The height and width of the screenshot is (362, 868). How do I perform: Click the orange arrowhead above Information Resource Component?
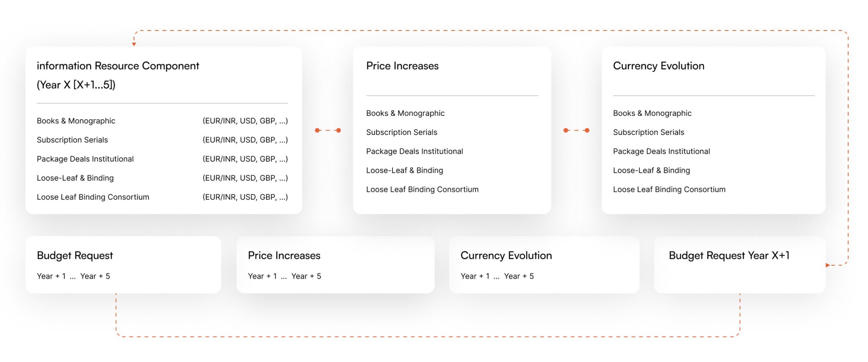point(134,44)
